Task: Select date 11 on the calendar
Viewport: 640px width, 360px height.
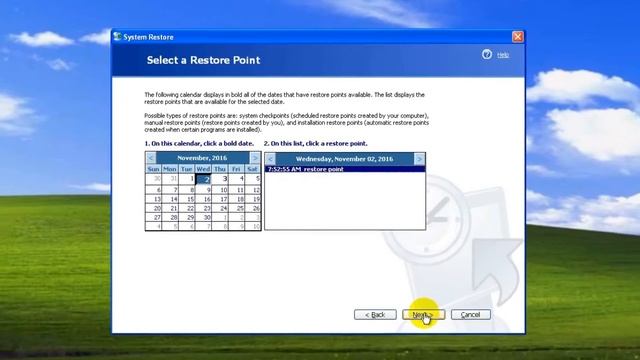Action: [x=236, y=190]
